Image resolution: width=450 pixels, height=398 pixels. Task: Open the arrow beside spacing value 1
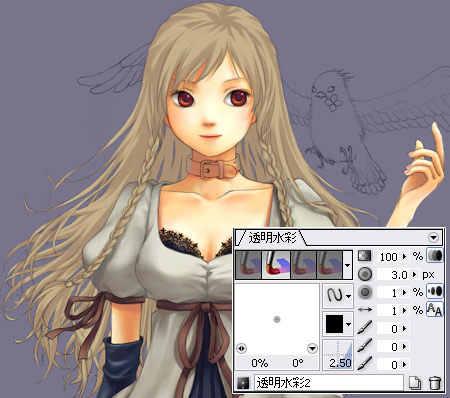click(x=404, y=310)
